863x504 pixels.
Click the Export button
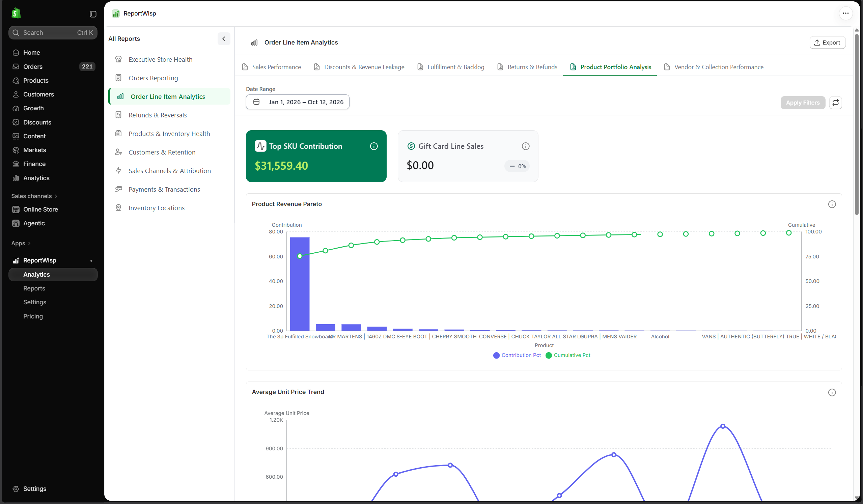point(827,43)
